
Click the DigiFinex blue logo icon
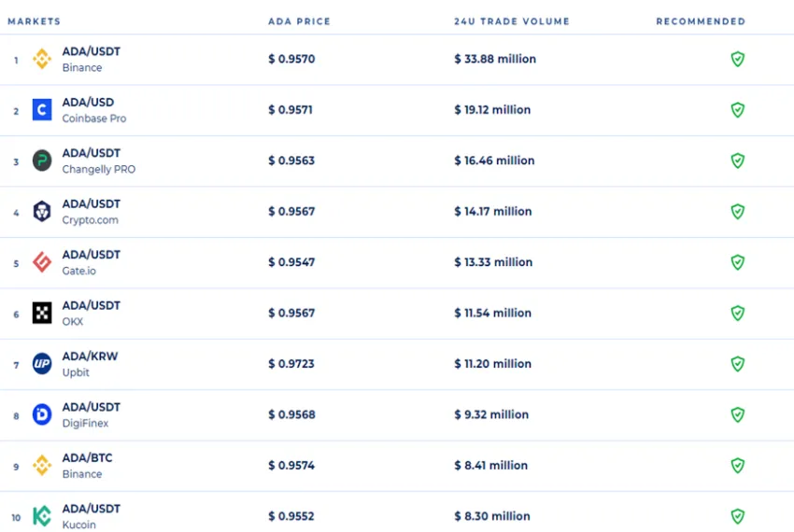(x=42, y=414)
